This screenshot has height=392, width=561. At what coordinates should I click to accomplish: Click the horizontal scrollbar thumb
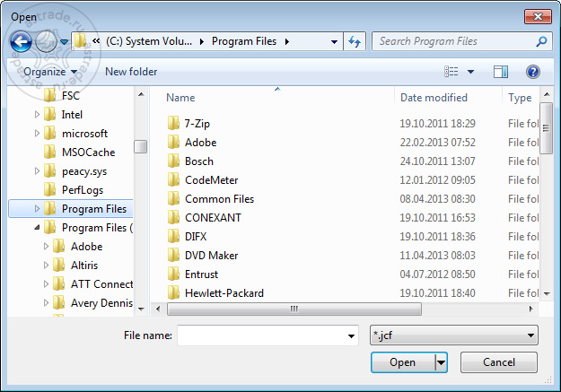[x=294, y=309]
